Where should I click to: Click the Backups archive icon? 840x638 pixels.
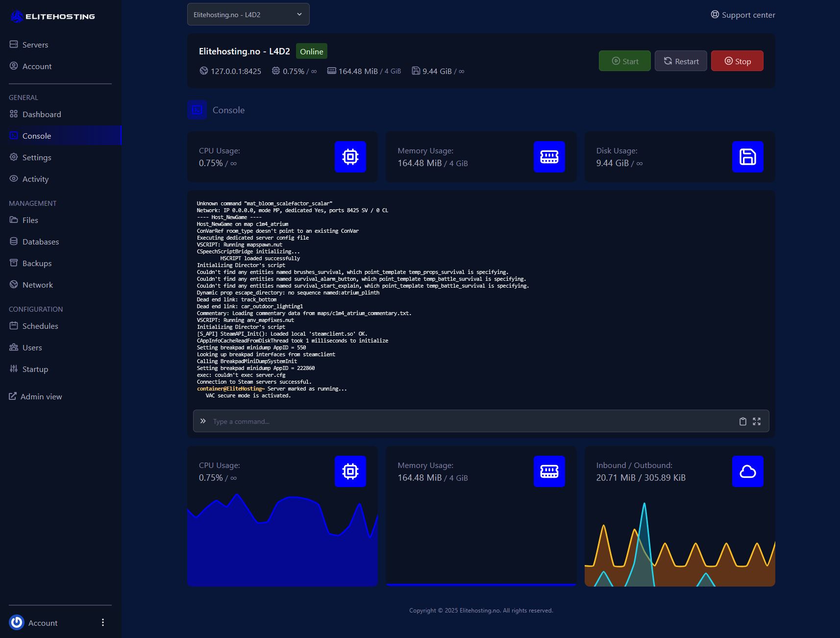14,263
